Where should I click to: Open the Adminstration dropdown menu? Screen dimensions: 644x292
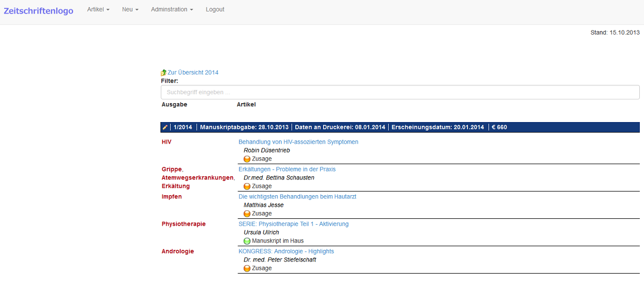[x=172, y=9]
